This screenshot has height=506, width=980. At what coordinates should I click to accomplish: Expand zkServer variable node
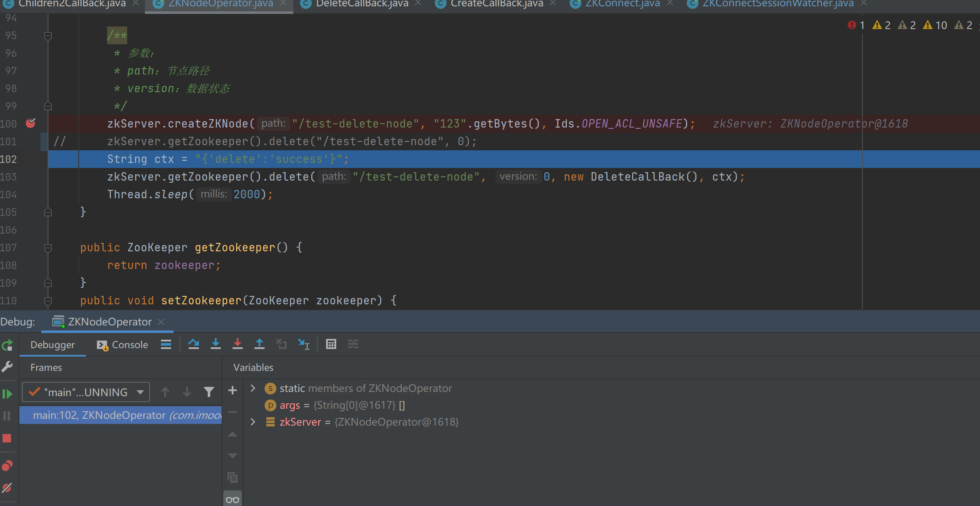(x=253, y=422)
